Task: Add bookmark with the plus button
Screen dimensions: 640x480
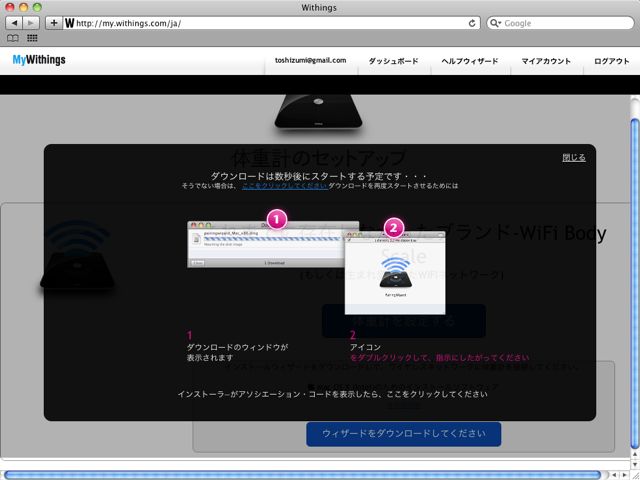Action: [53, 23]
